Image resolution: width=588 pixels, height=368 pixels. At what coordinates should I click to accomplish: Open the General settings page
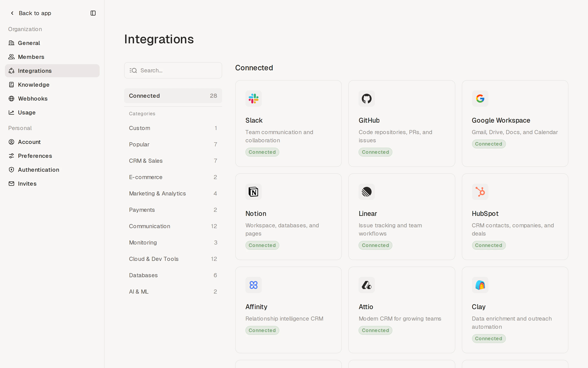(52, 43)
